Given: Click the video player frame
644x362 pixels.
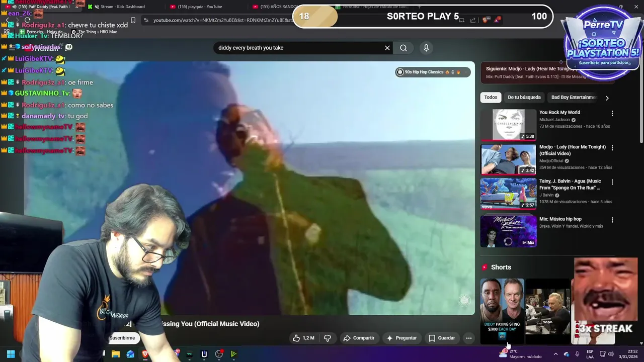Looking at the screenshot, I should click(249, 188).
